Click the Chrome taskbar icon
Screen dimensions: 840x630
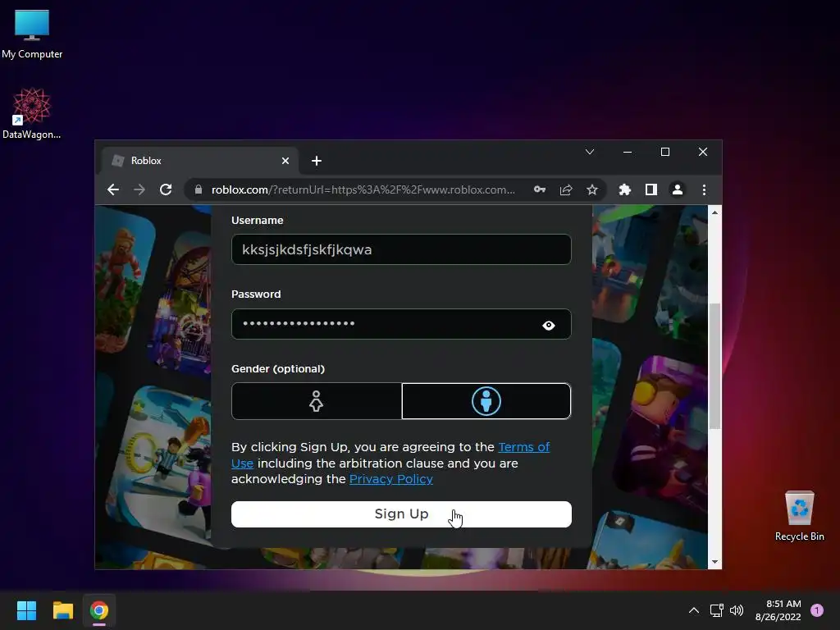point(99,610)
